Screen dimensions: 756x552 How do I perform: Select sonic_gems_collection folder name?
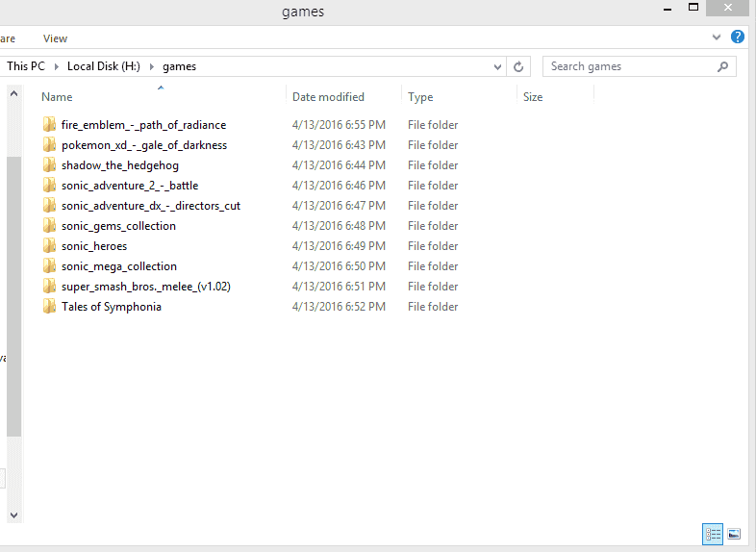118,226
